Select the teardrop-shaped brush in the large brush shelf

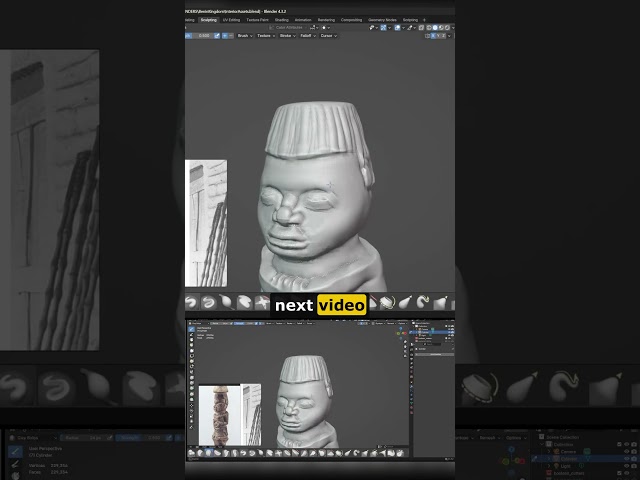coord(226,302)
